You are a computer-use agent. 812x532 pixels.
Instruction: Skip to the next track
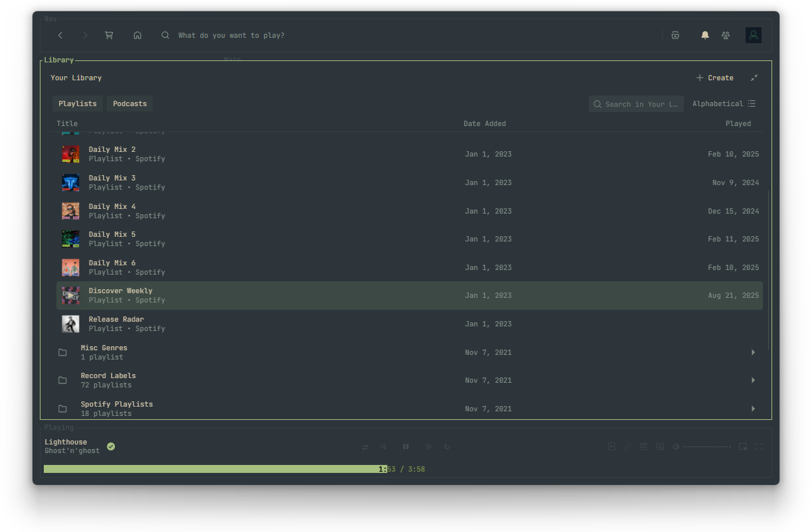point(429,446)
